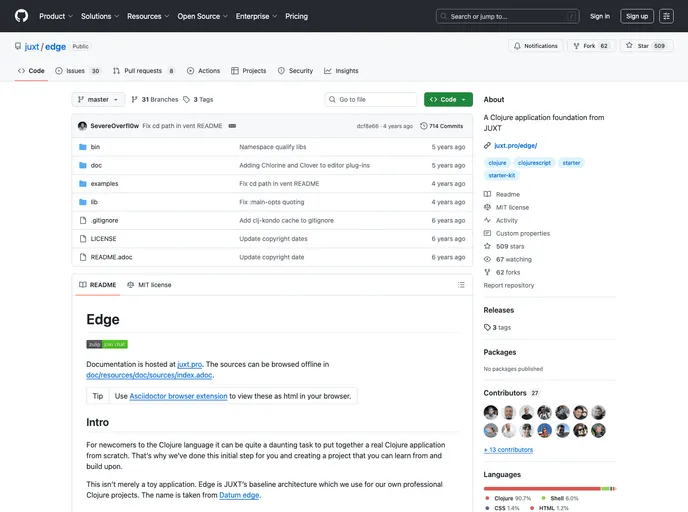Click the Custom properties icon
Screen dimensions: 688x512
click(x=487, y=233)
